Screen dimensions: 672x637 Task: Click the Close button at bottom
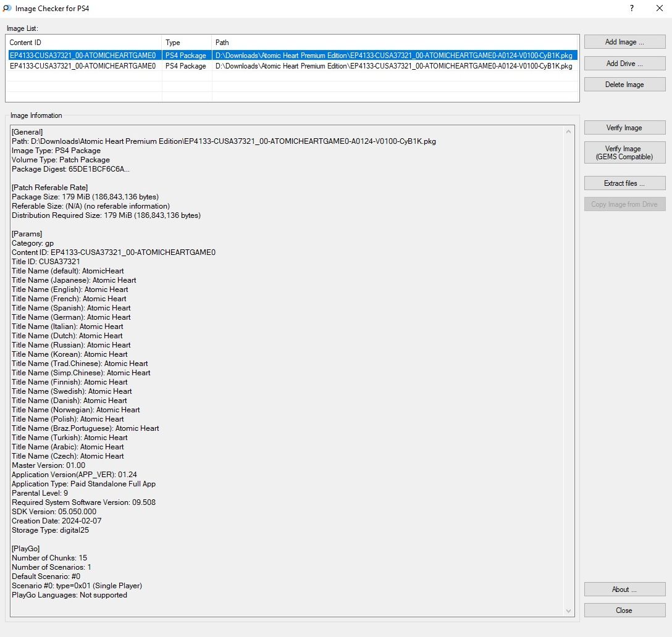click(624, 610)
